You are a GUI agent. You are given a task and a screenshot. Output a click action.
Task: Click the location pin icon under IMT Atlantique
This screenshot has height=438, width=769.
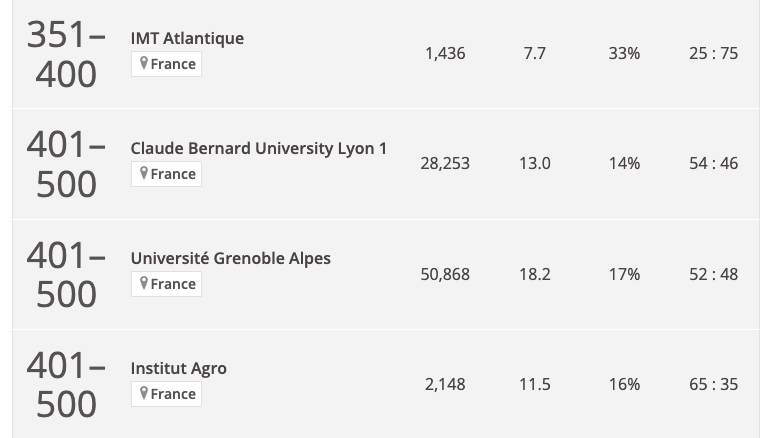click(x=144, y=63)
